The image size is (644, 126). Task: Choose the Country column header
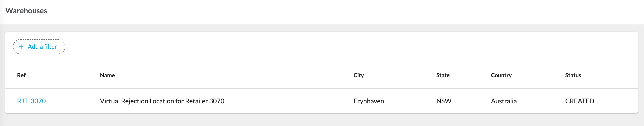point(501,75)
